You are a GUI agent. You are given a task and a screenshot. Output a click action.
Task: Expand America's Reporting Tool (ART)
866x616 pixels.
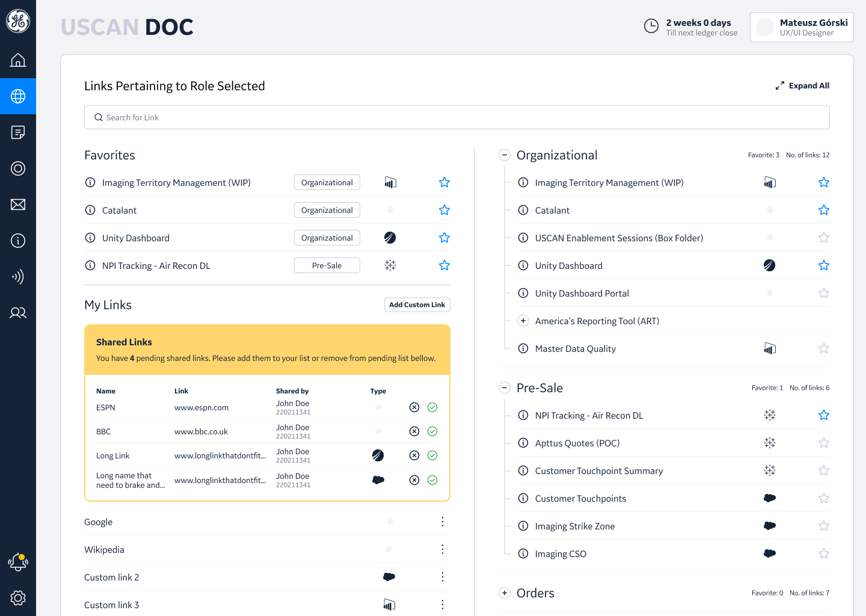[523, 321]
